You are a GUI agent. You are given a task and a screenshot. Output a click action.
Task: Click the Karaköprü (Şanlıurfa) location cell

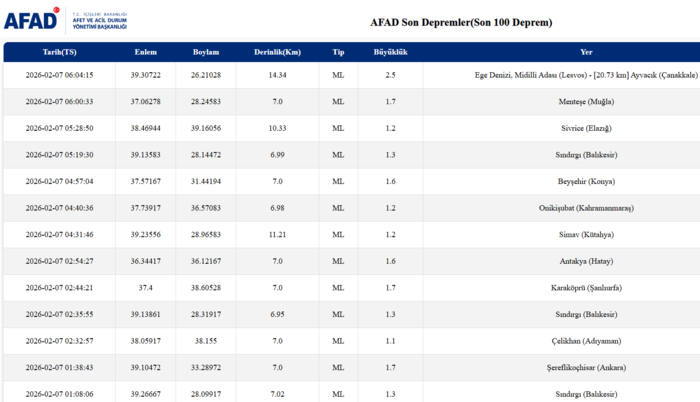586,288
